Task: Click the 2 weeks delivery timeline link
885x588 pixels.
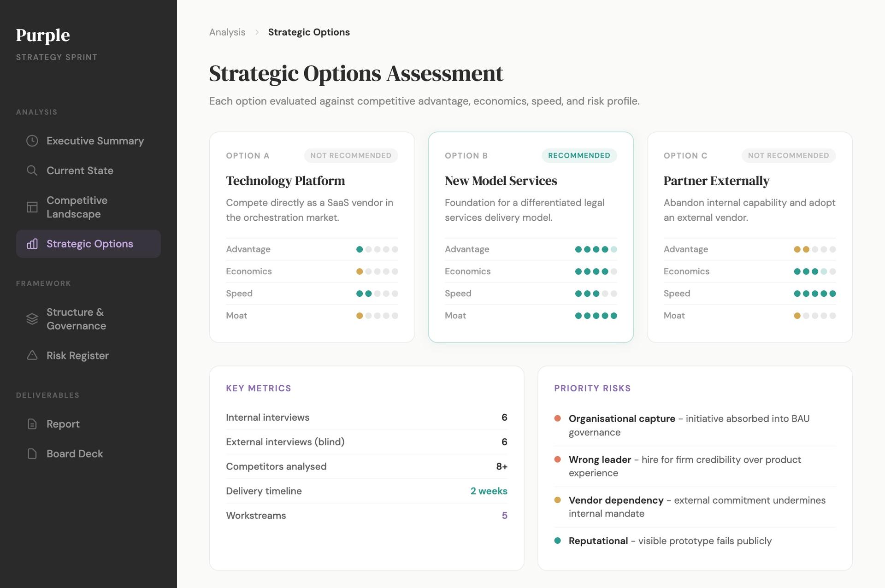Action: click(x=489, y=491)
